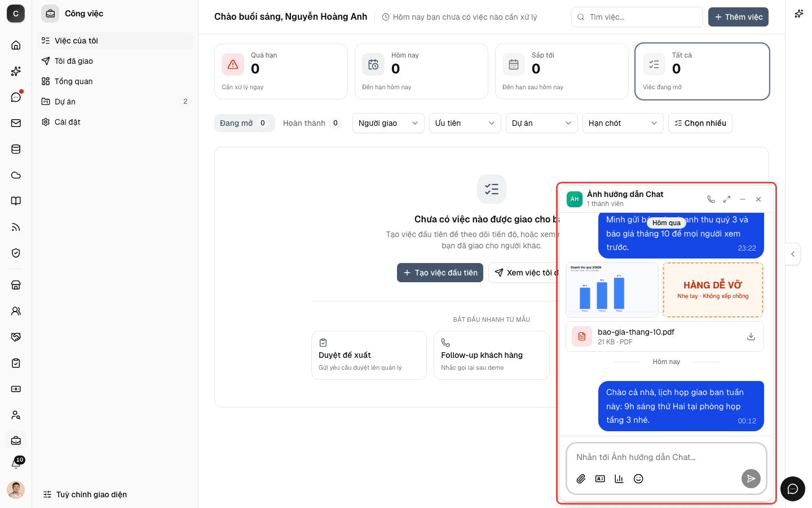Image resolution: width=812 pixels, height=508 pixels.
Task: Click the user avatar in the left rail
Action: [x=16, y=490]
